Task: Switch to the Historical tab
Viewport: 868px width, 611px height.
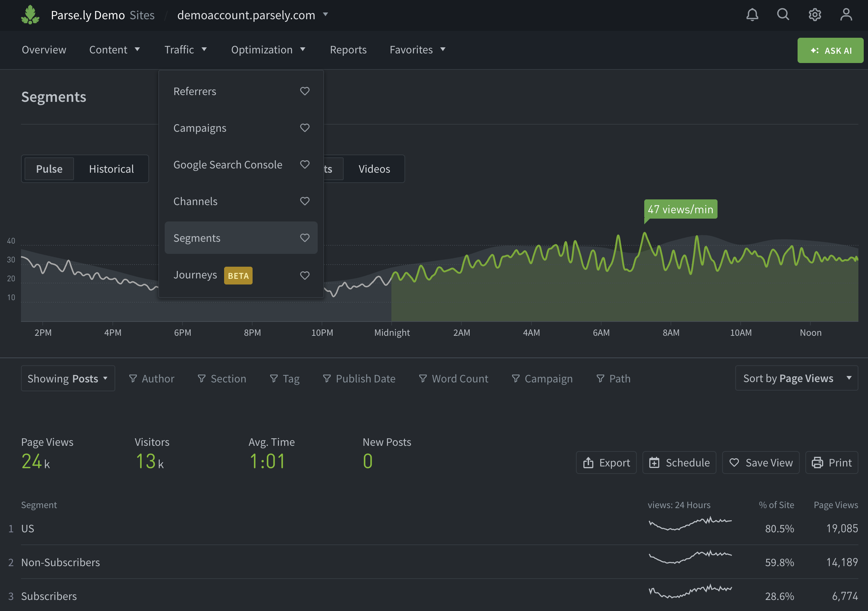Action: 111,169
